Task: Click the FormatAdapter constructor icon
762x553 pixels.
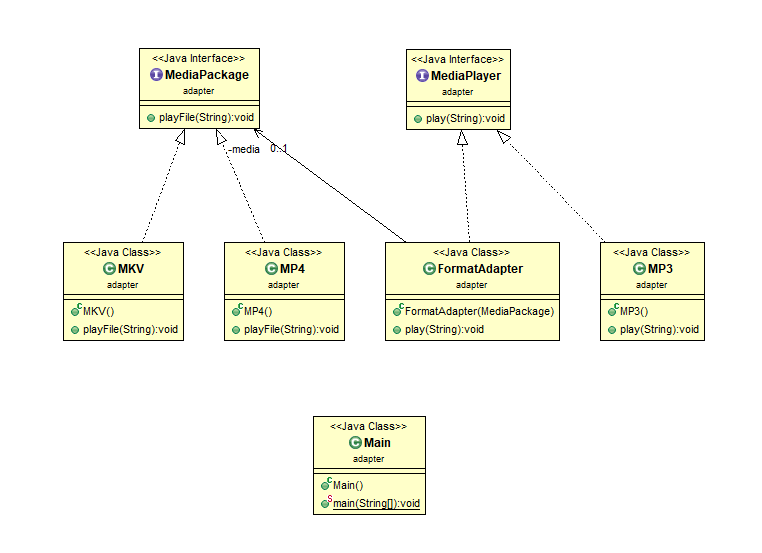Action: [398, 310]
